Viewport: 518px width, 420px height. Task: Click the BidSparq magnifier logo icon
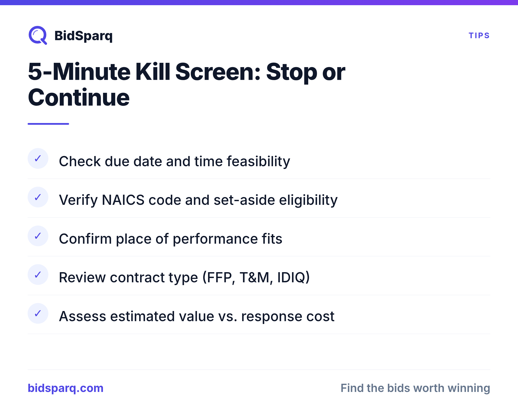pos(38,35)
